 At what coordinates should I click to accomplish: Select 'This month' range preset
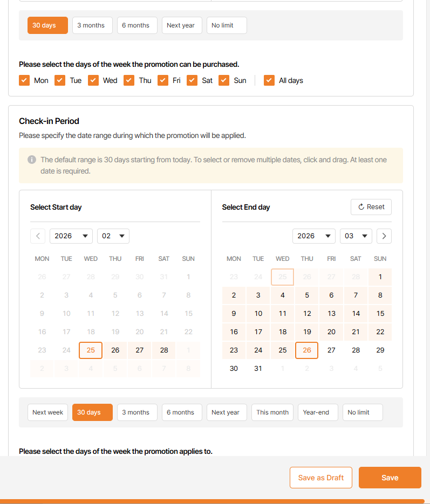[272, 412]
